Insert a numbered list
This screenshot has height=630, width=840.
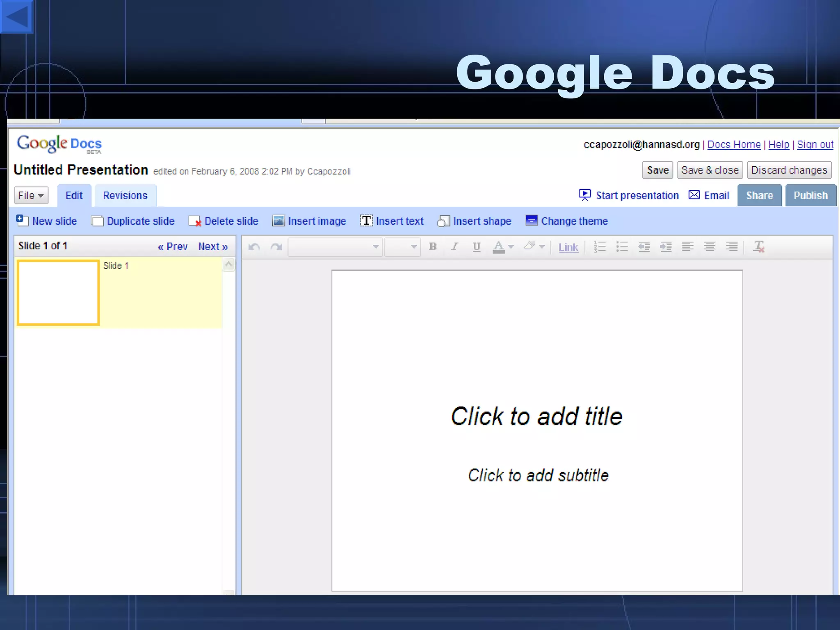click(600, 247)
